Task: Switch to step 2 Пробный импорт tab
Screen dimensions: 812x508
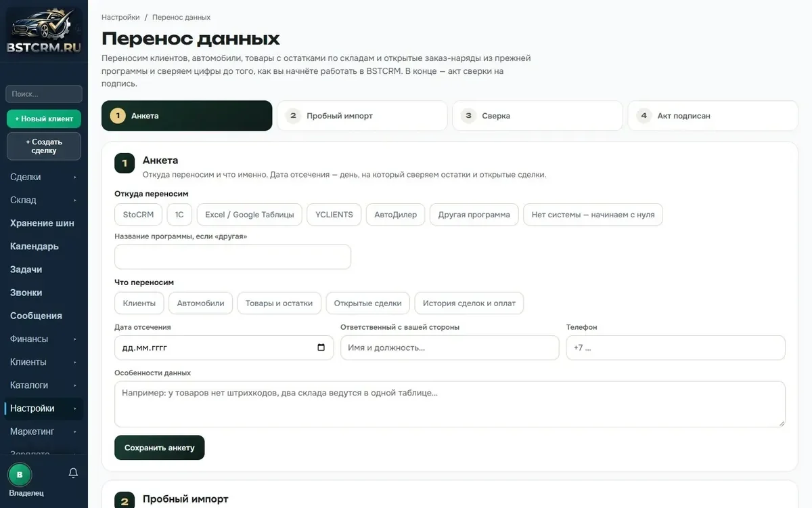Action: click(362, 116)
